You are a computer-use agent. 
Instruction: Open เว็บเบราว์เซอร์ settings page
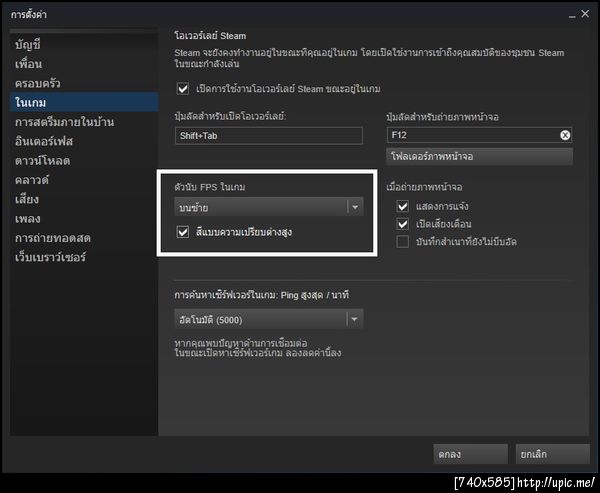tap(84, 257)
